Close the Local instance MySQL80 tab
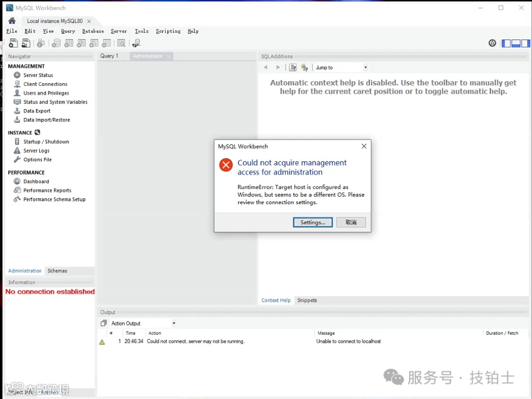 (x=89, y=21)
